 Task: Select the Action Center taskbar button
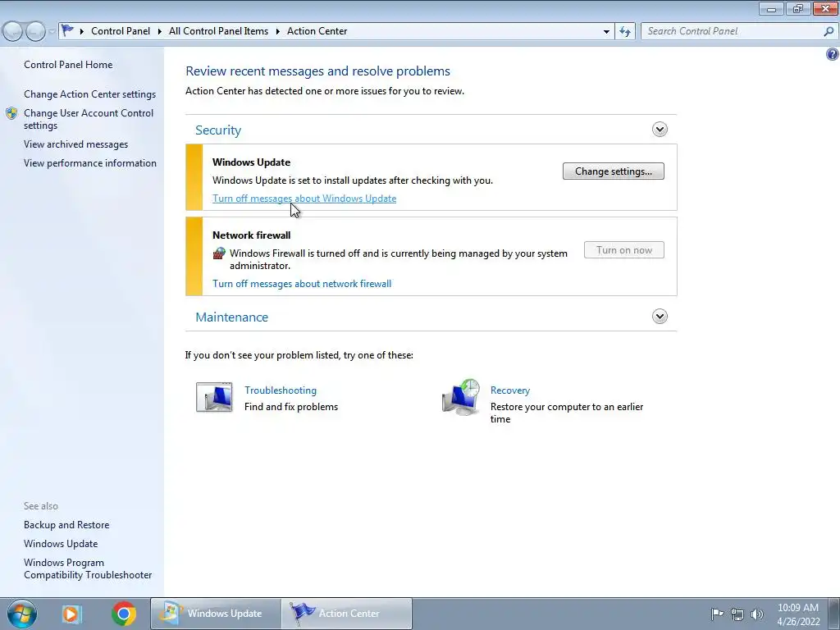[x=347, y=614]
